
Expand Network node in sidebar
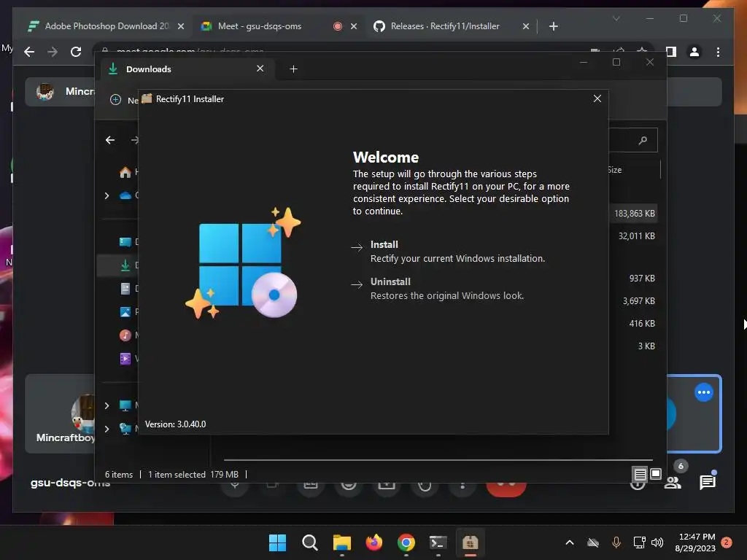pyautogui.click(x=107, y=429)
